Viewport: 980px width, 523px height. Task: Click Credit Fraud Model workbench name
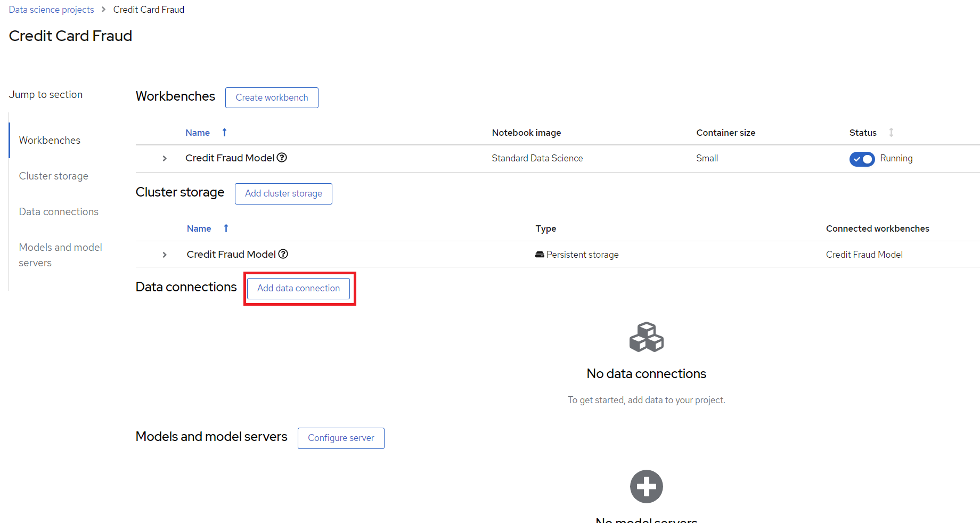click(230, 158)
